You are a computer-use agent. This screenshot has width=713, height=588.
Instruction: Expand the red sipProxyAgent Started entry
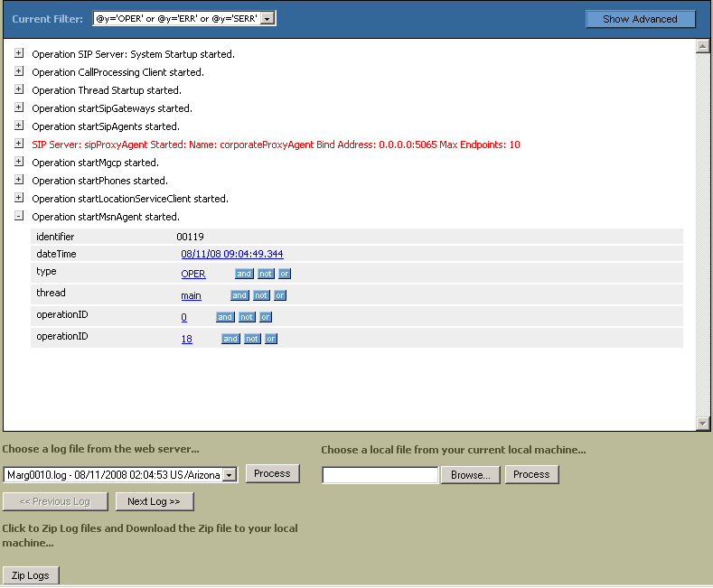pyautogui.click(x=19, y=145)
